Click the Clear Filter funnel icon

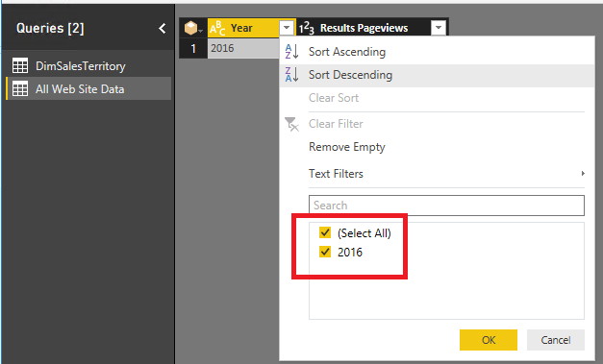(291, 124)
